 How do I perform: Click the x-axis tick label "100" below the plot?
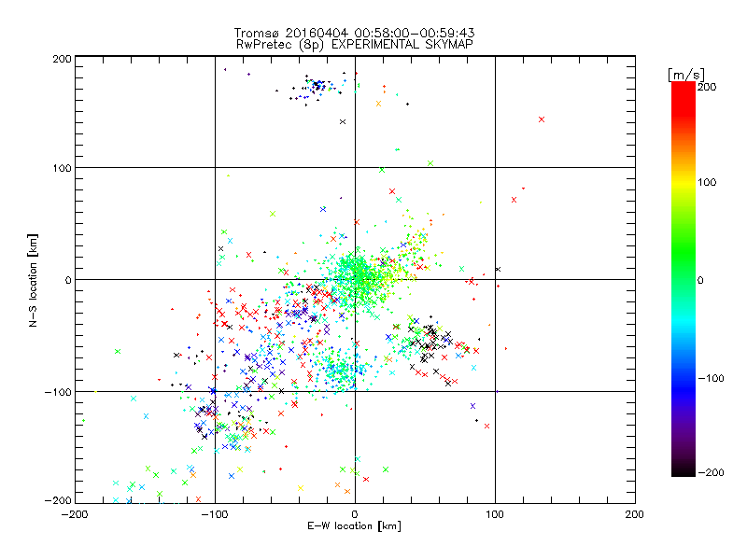click(495, 514)
